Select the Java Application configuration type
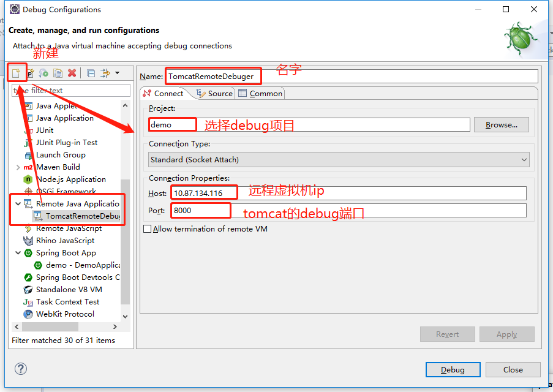The image size is (553, 392). 64,118
